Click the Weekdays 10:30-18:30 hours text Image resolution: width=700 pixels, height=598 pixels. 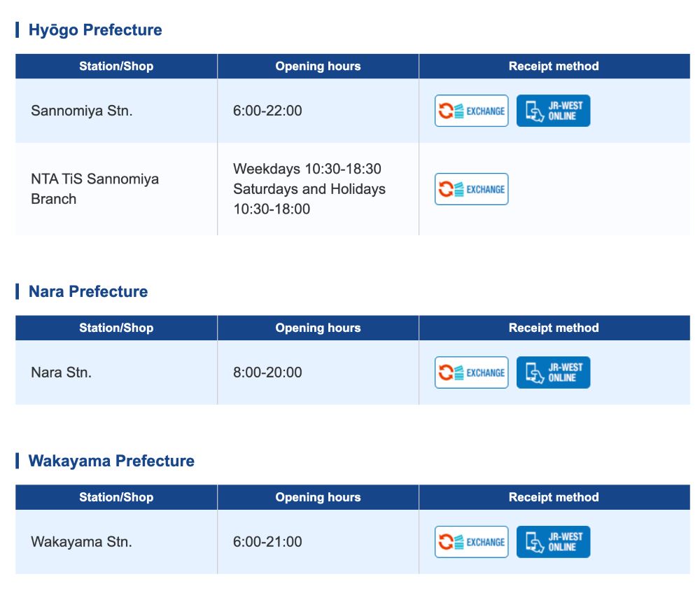[307, 169]
